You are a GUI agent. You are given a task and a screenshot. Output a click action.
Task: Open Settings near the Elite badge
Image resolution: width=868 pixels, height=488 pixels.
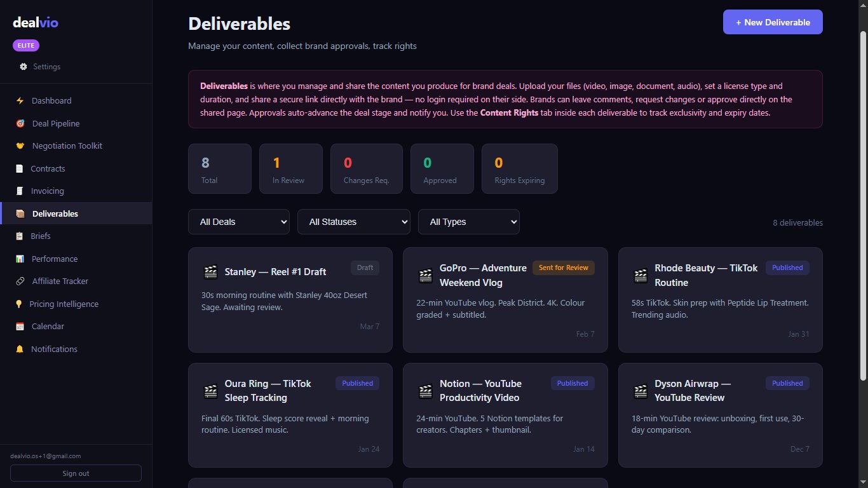tap(40, 66)
